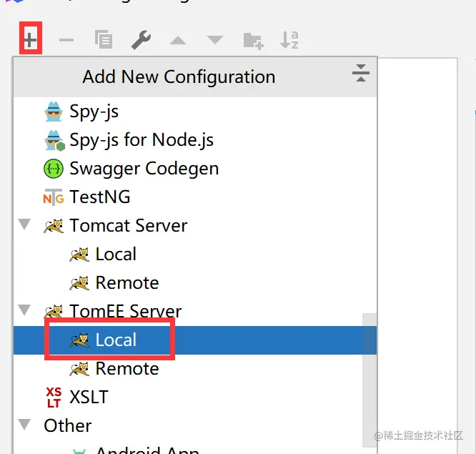Click the popup list vertical scrollbar
The image size is (476, 454).
(x=370, y=380)
